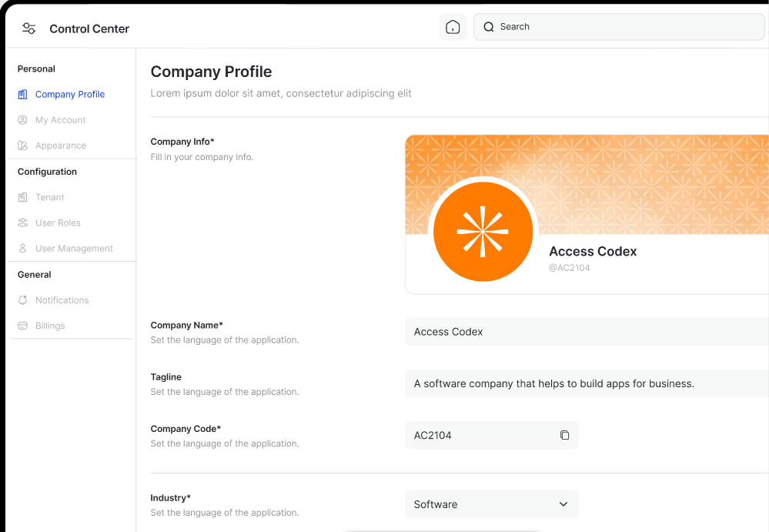Select the My Account menu label
This screenshot has width=769, height=532.
click(61, 120)
